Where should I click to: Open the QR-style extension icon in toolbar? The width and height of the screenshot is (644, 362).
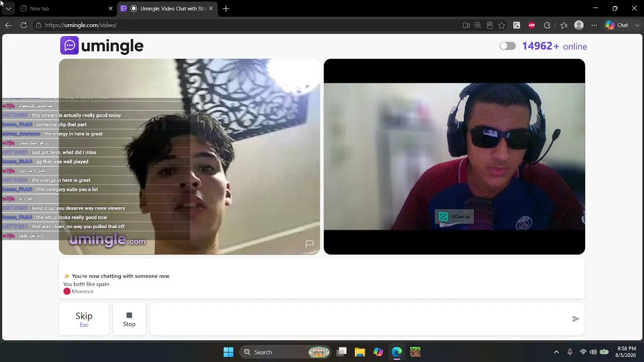tap(517, 25)
